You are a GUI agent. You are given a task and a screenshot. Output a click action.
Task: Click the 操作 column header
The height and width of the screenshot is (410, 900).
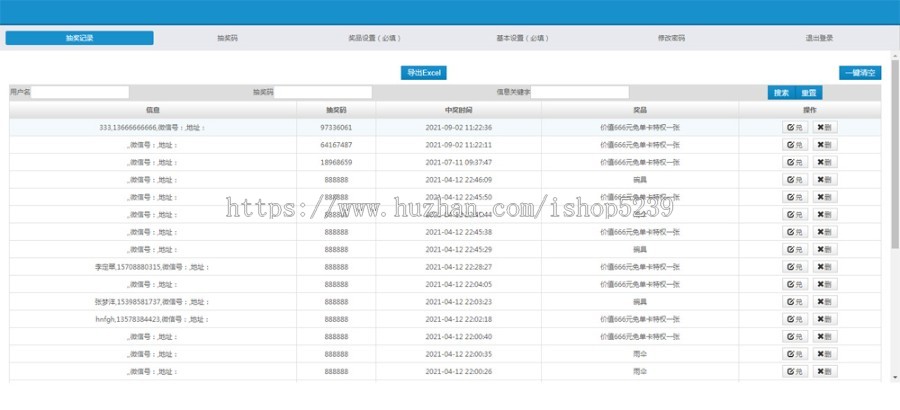810,110
